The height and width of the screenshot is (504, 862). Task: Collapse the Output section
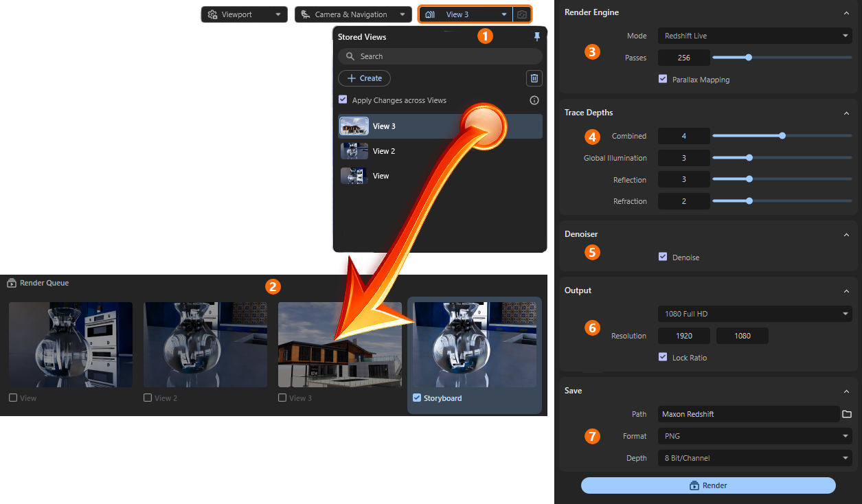846,290
